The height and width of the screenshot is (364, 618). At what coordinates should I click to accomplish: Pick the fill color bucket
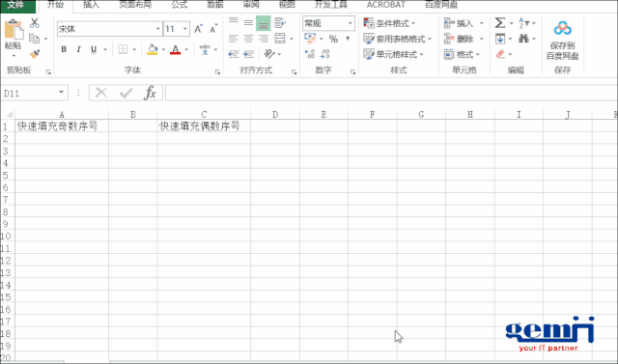pyautogui.click(x=153, y=49)
